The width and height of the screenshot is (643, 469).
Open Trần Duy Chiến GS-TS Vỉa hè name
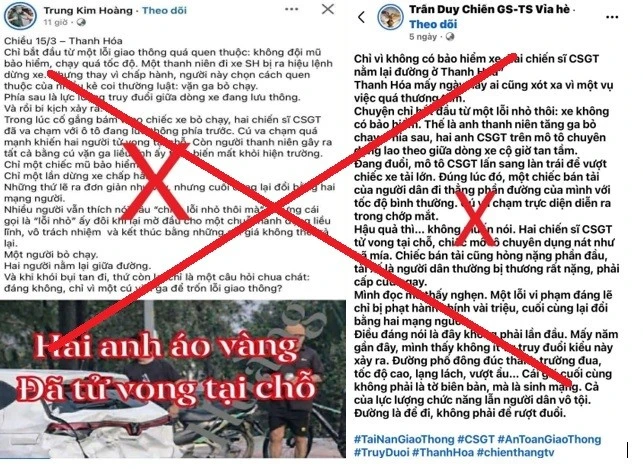tap(489, 9)
